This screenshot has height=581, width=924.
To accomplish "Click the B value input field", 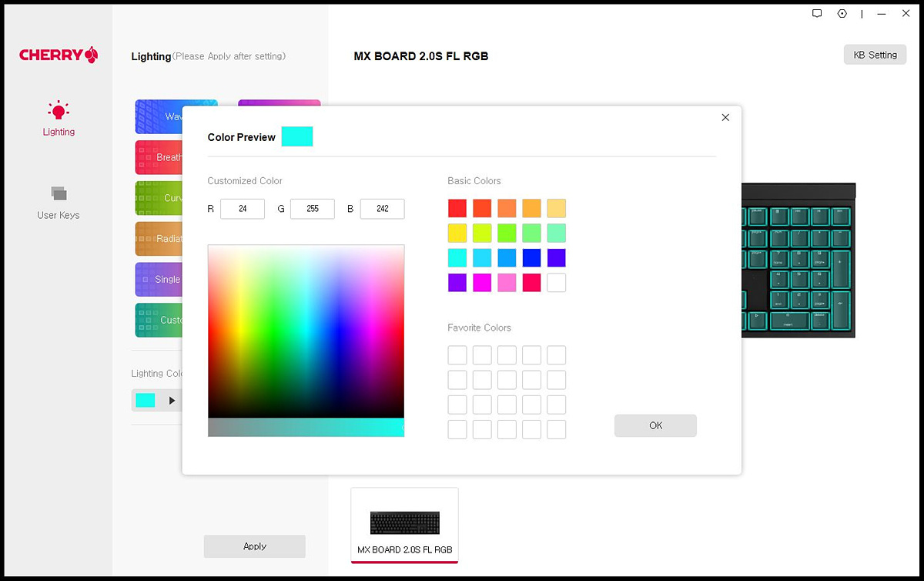I will (x=382, y=209).
